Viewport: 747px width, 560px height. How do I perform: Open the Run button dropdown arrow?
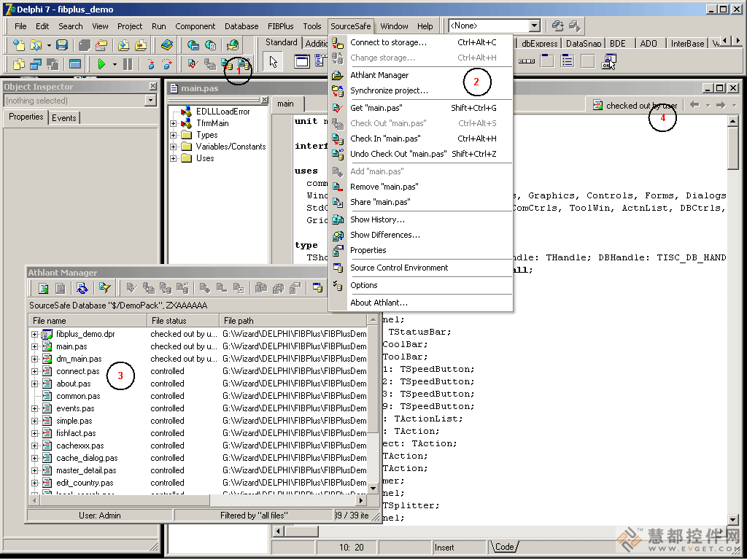click(x=115, y=64)
